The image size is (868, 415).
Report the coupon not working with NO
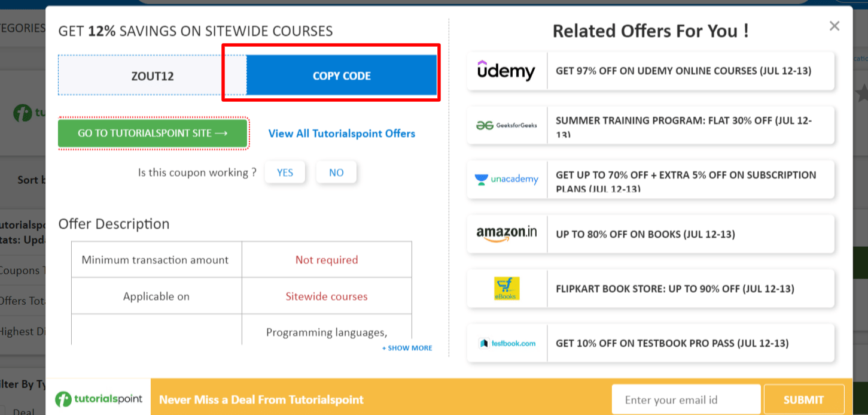coord(336,172)
